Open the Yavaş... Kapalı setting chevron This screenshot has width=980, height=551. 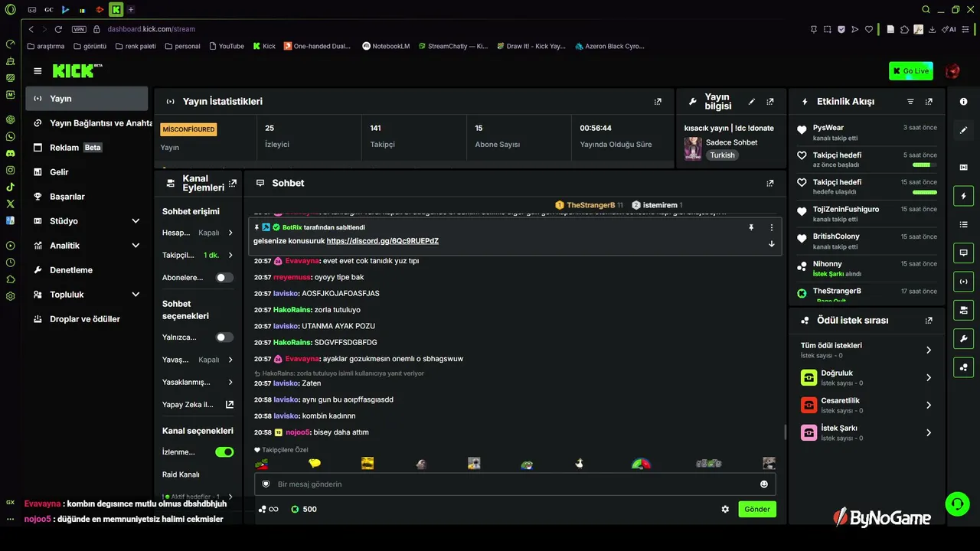(230, 360)
